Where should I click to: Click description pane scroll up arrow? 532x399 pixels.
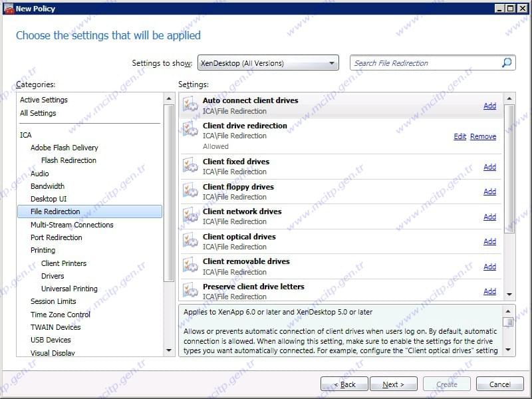(x=508, y=311)
